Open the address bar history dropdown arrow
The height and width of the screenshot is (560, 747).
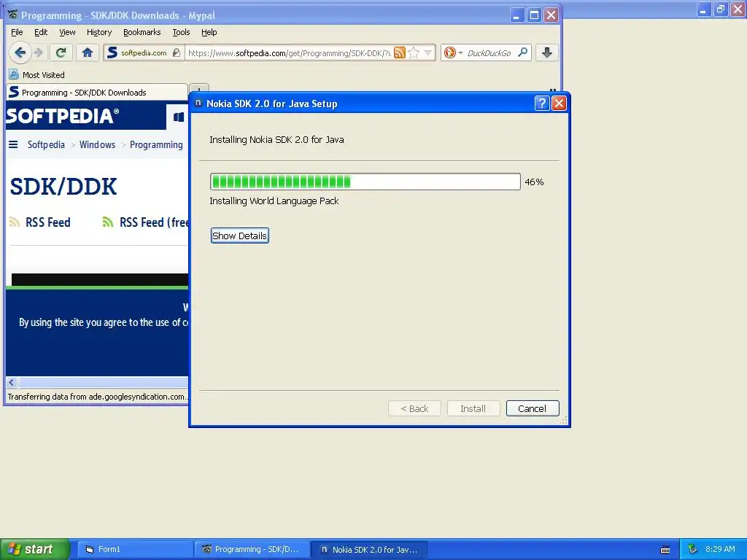[427, 52]
